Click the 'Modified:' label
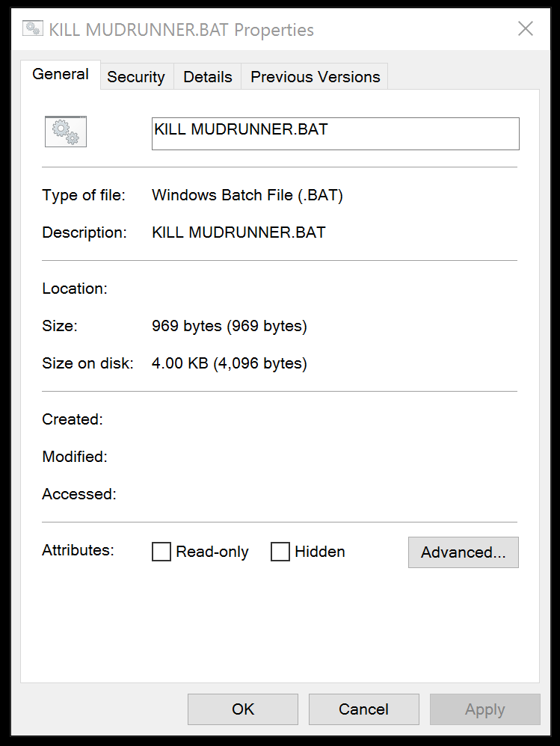This screenshot has height=746, width=560. pos(75,457)
